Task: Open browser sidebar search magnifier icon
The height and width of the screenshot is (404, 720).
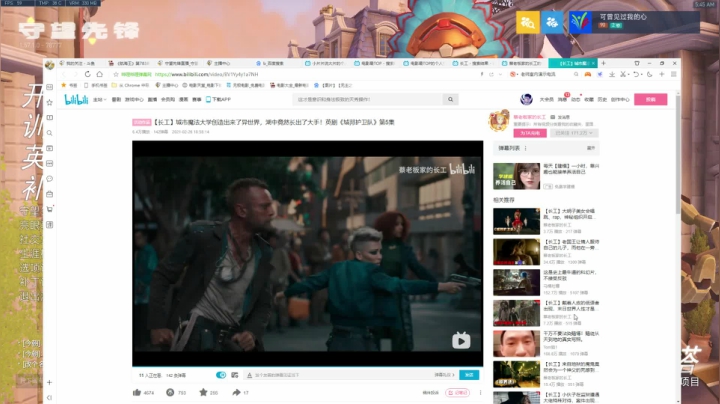Action: click(x=50, y=133)
